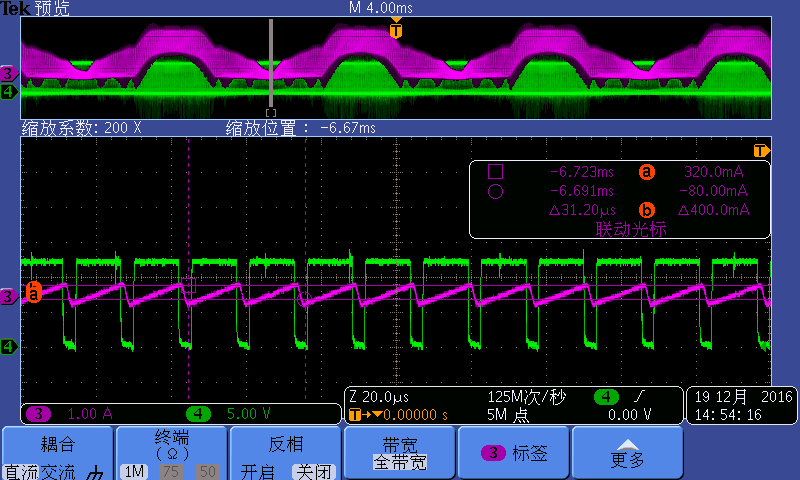Open the more (更多) menu
800x480 pixels.
(x=628, y=453)
